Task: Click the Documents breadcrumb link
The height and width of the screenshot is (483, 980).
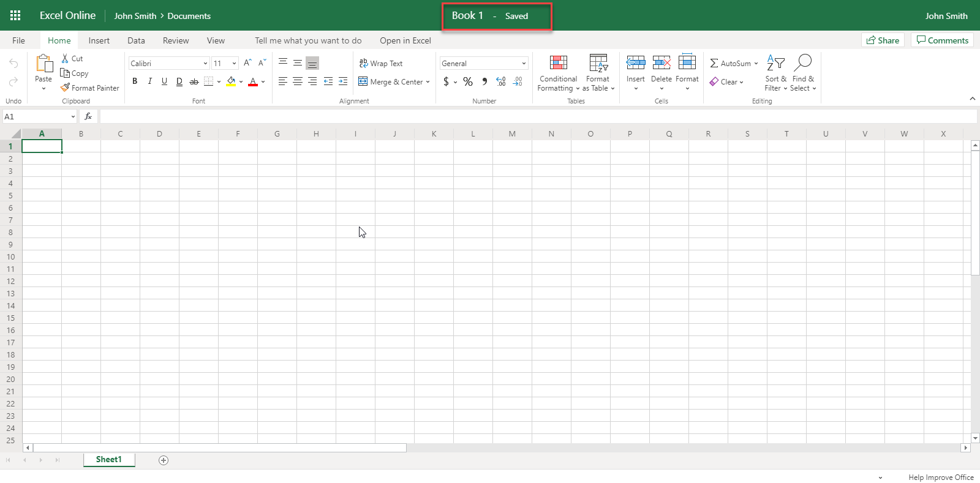Action: coord(189,16)
